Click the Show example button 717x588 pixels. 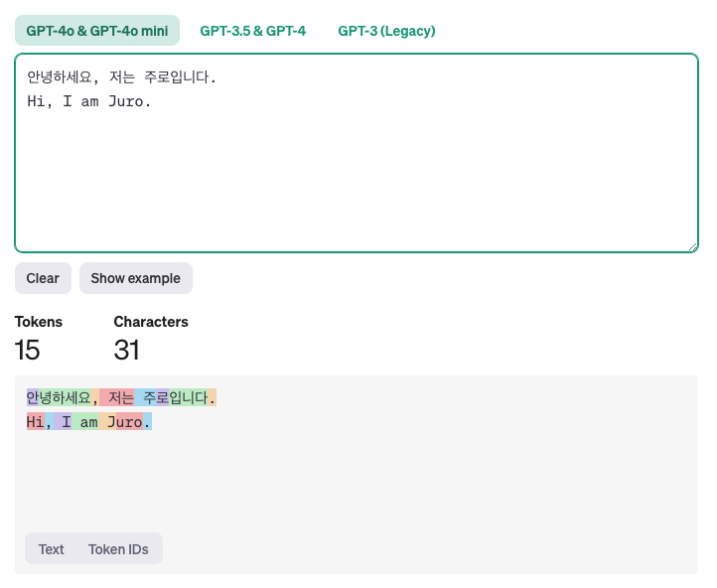(x=136, y=278)
